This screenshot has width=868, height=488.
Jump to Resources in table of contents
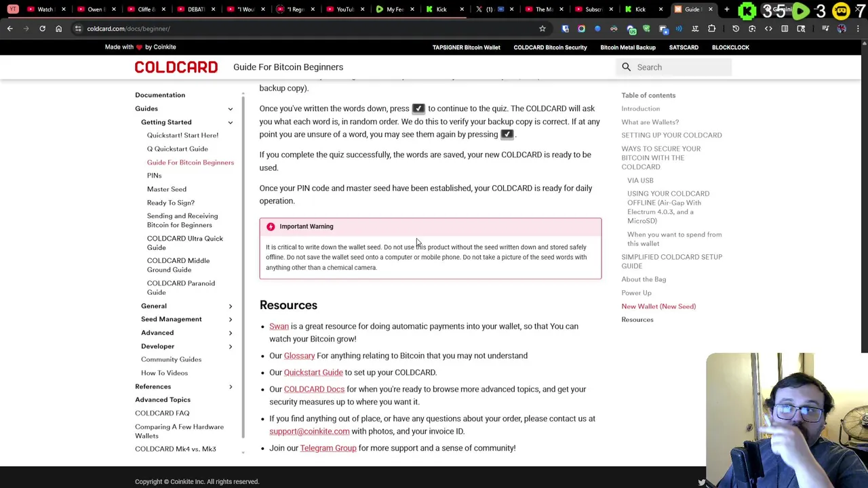point(637,320)
